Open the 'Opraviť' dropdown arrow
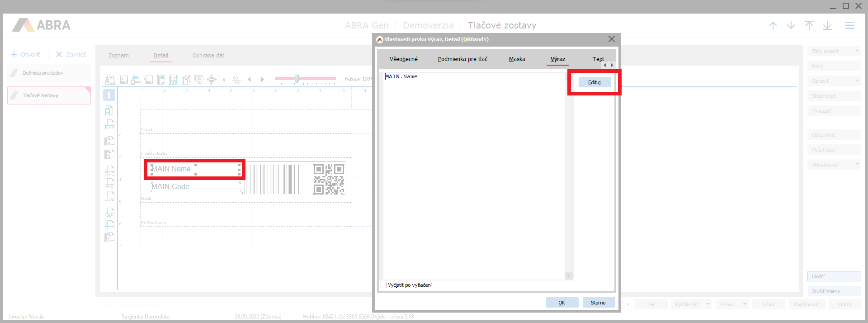The width and height of the screenshot is (868, 323). [857, 81]
